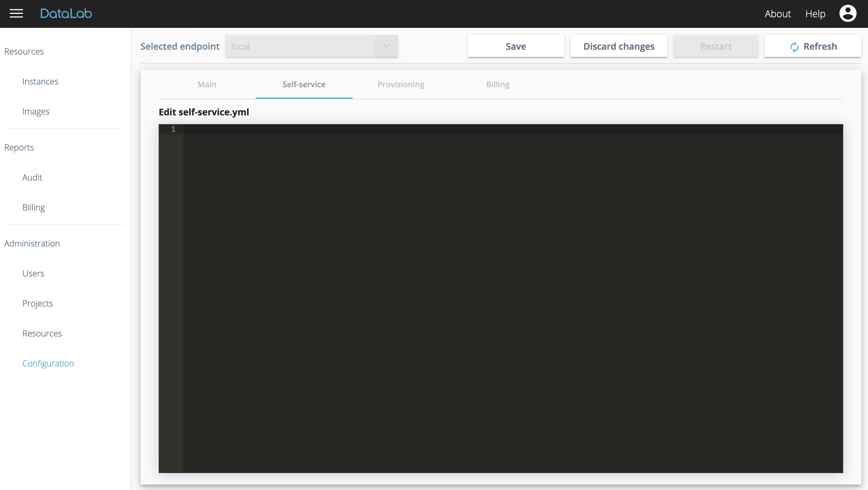The image size is (868, 490).
Task: Click the Reports section heading
Action: click(19, 147)
